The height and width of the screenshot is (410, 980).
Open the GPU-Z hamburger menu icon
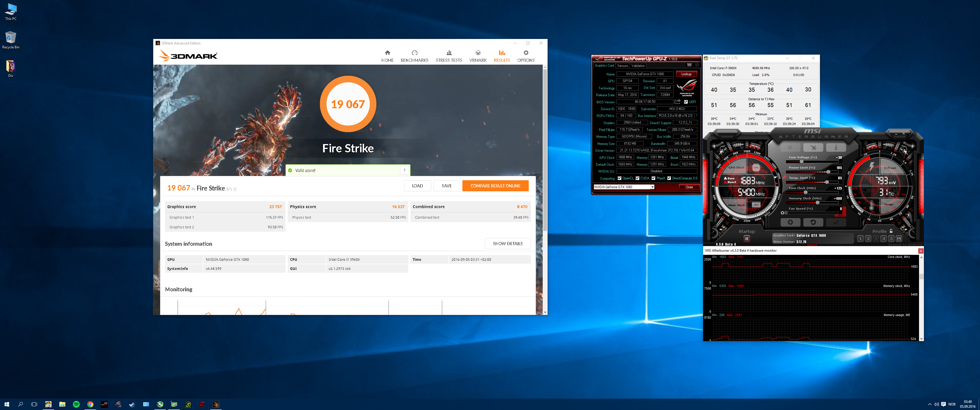pos(697,65)
